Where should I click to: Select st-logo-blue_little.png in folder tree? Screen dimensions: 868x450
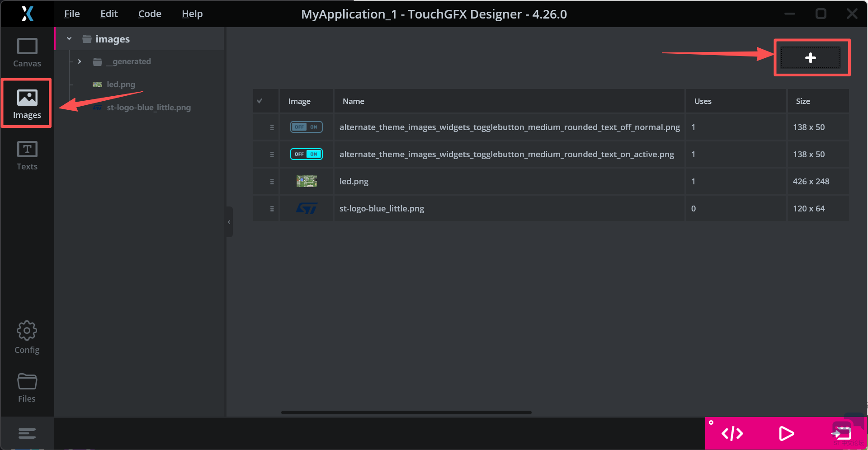(x=148, y=108)
